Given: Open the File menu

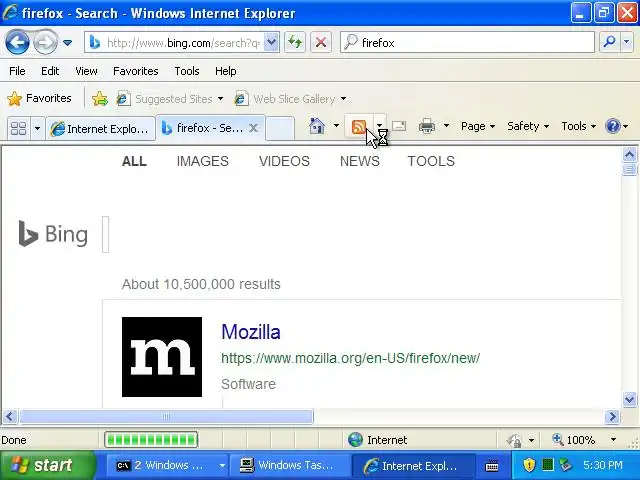Looking at the screenshot, I should click(x=17, y=71).
